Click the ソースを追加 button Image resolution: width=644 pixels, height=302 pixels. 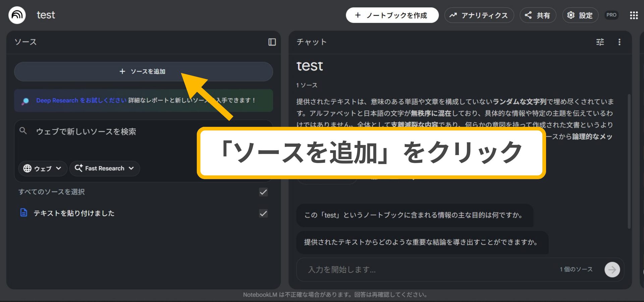pyautogui.click(x=143, y=71)
